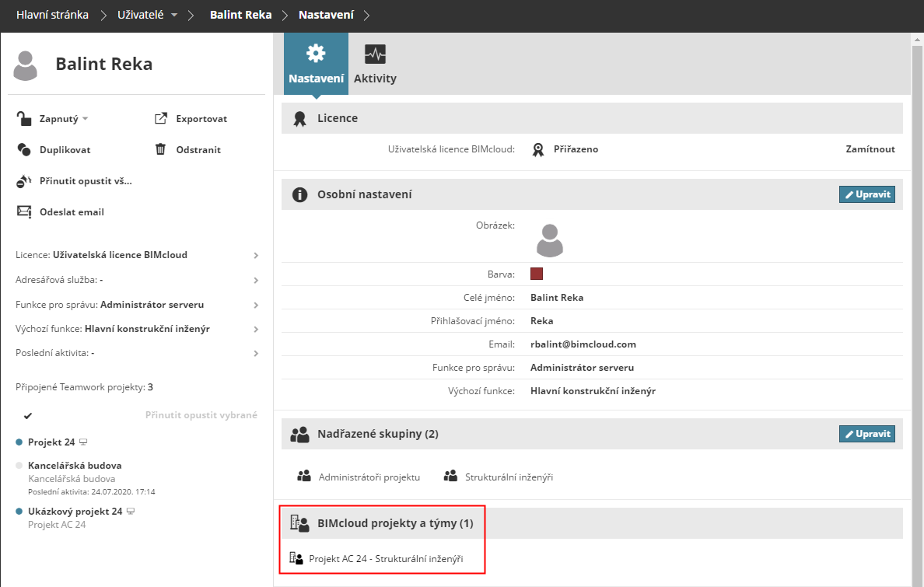Click the Exportovat icon
The image size is (924, 587).
pos(161,118)
